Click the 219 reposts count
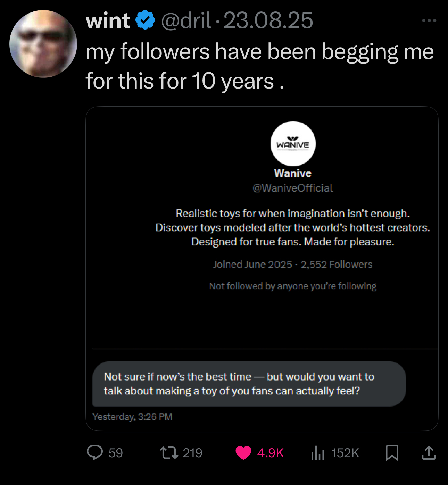Screen dimensions: 448x485 pyautogui.click(x=192, y=453)
